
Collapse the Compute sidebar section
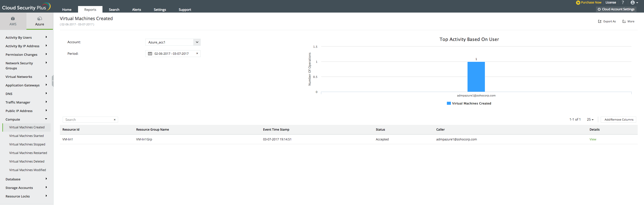click(x=46, y=119)
